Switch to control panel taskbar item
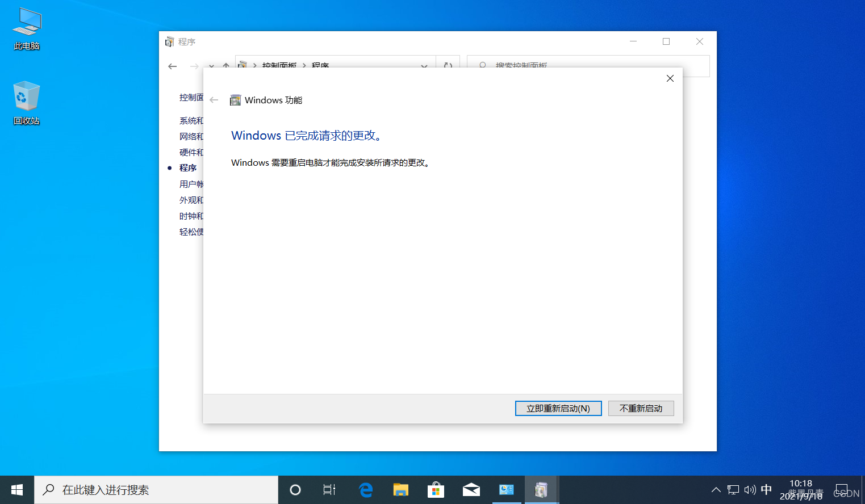The height and width of the screenshot is (504, 865). click(507, 490)
